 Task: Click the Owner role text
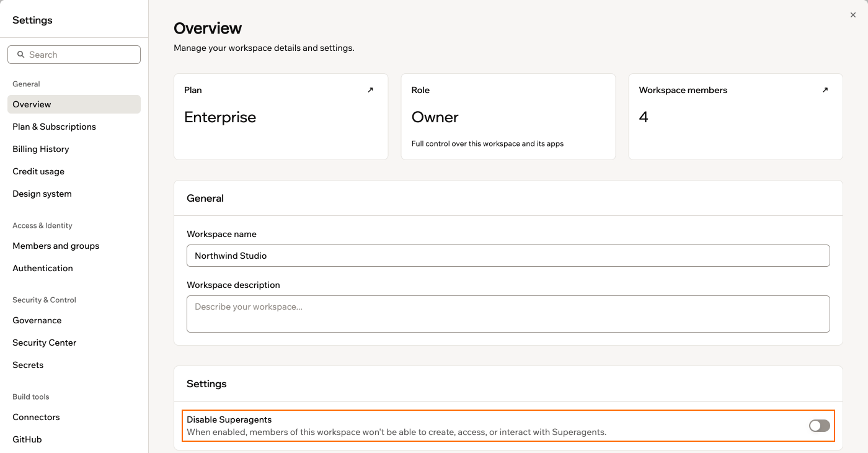tap(435, 117)
